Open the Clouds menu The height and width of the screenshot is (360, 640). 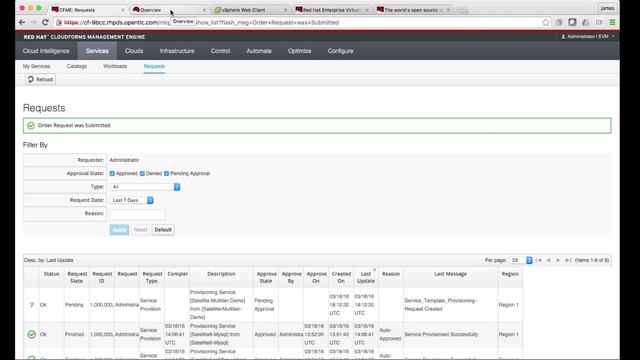click(x=134, y=51)
